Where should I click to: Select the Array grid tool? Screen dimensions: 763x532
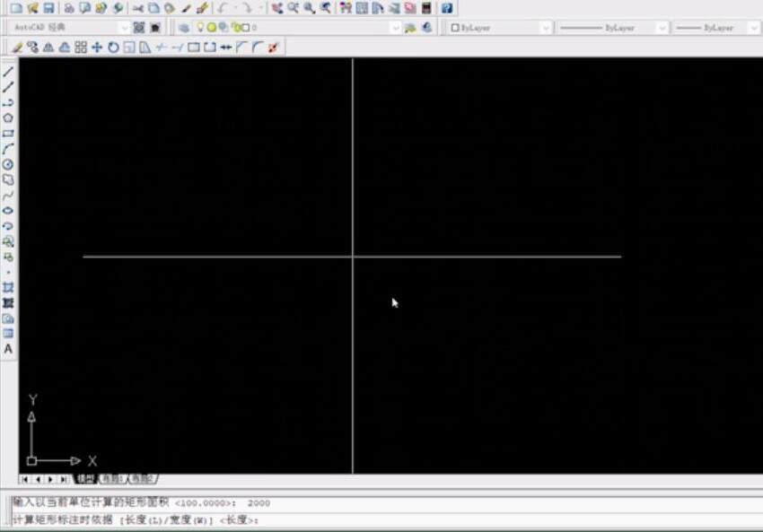[x=81, y=48]
